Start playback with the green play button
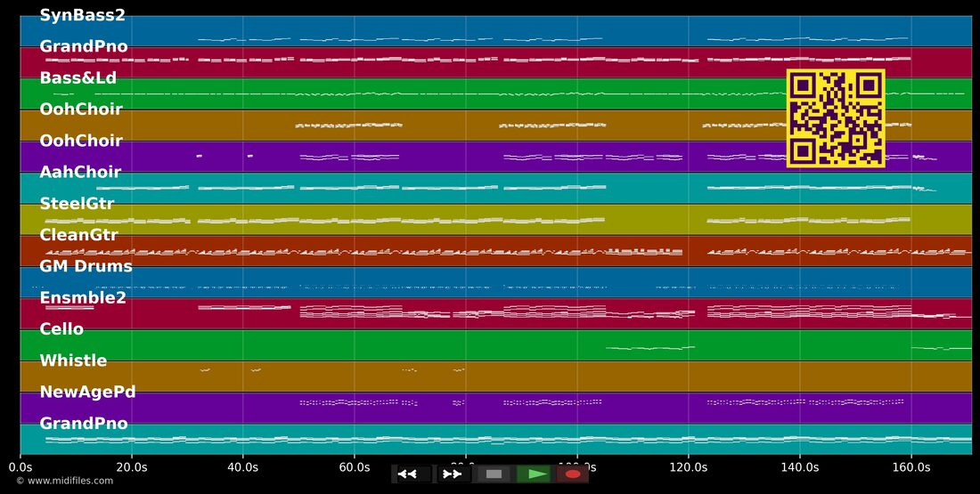Image resolution: width=980 pixels, height=494 pixels. (x=534, y=474)
